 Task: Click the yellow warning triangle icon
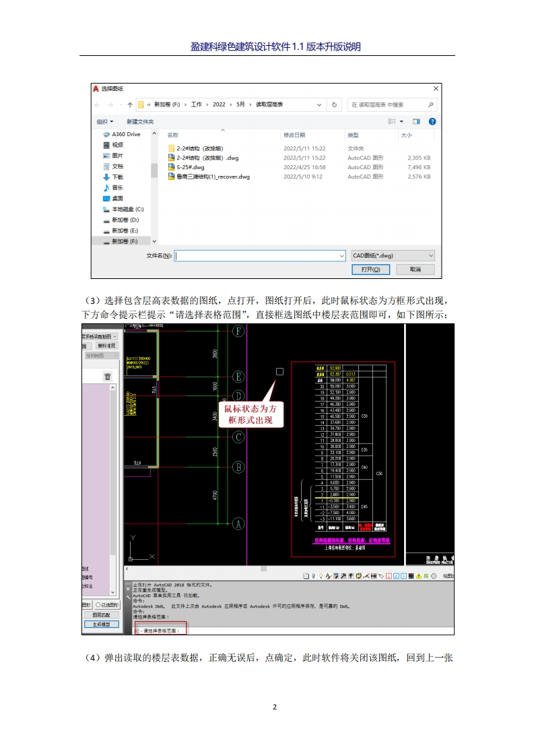418,576
